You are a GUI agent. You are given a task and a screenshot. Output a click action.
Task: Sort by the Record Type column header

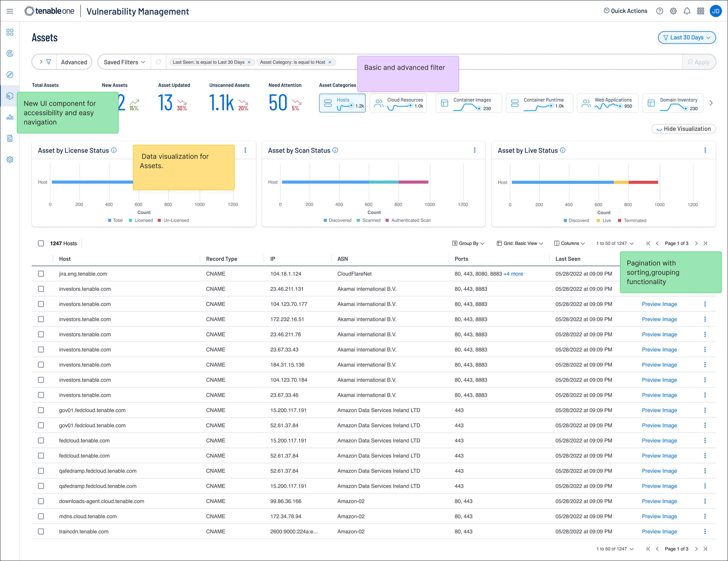coord(221,259)
